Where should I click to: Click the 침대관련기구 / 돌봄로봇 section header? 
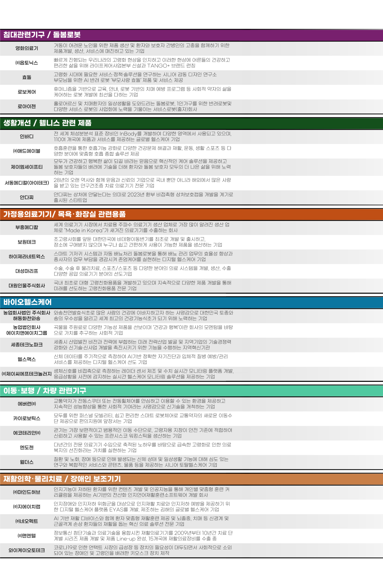click(x=42, y=35)
